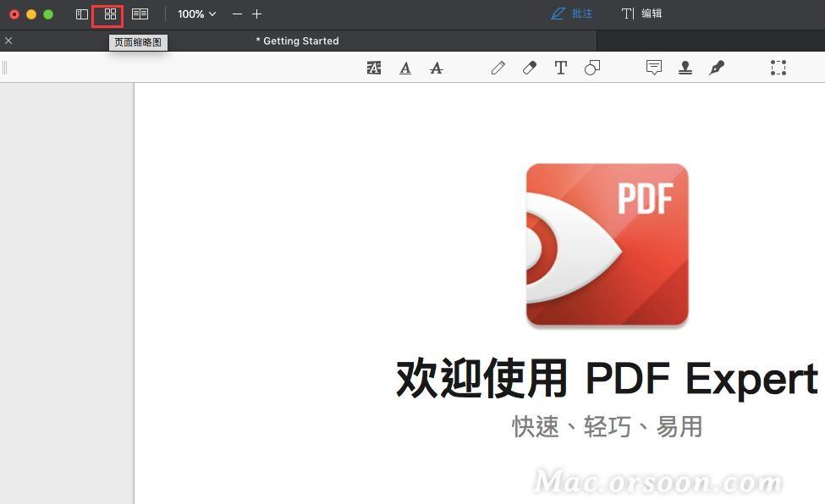Select the shapes tool
The width and height of the screenshot is (825, 504).
[592, 68]
